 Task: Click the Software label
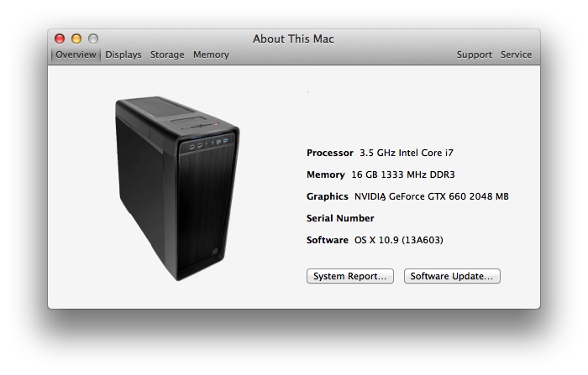click(x=328, y=240)
